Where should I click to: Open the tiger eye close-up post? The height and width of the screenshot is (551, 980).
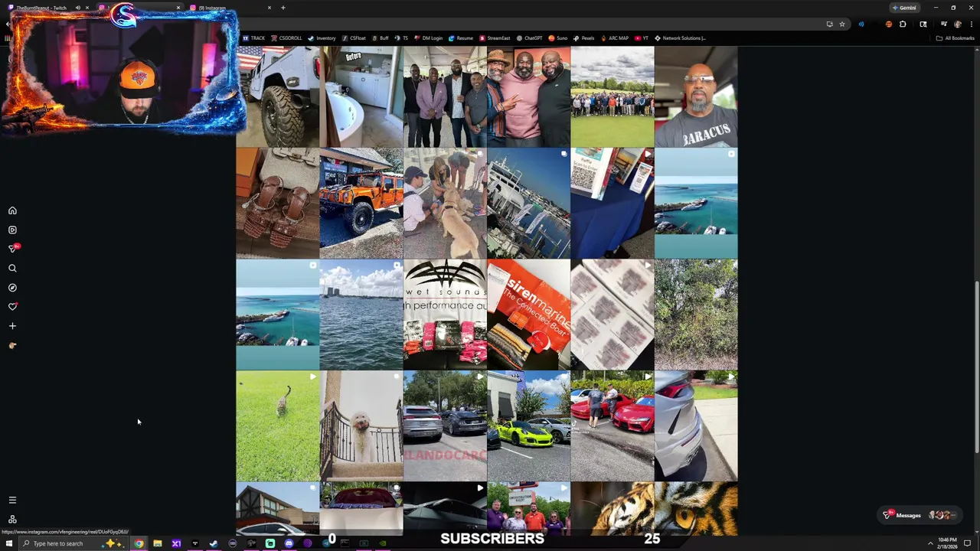tap(696, 509)
